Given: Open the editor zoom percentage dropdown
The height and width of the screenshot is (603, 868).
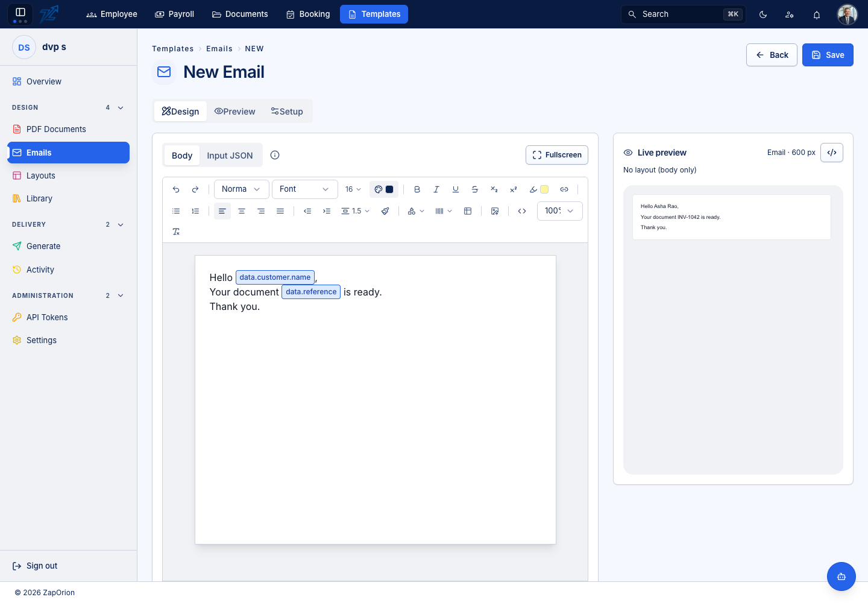Looking at the screenshot, I should pyautogui.click(x=560, y=211).
